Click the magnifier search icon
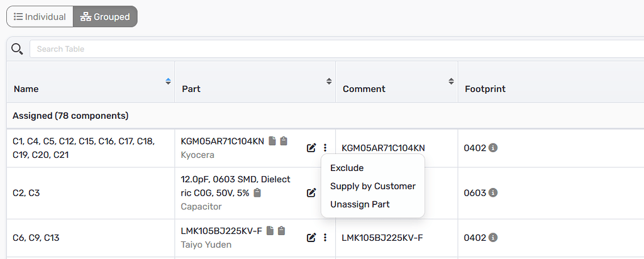Viewport: 644px width, 259px height. click(x=17, y=49)
